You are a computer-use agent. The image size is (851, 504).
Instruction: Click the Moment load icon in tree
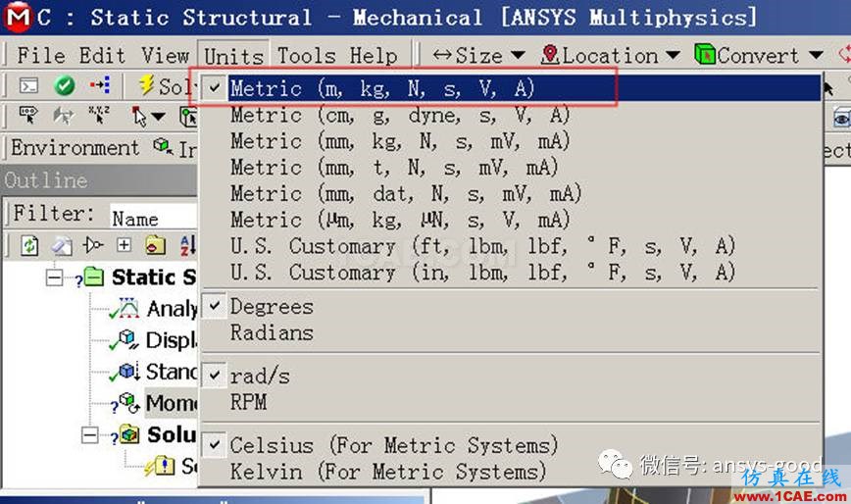tap(129, 403)
